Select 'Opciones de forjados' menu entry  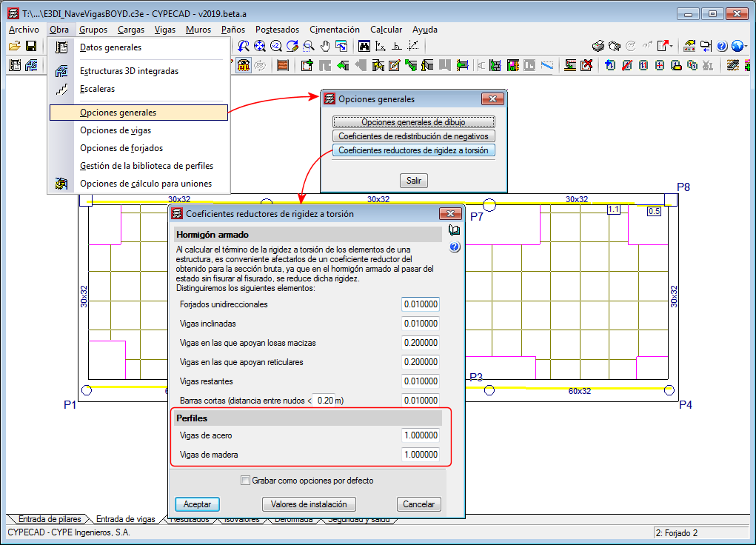139,148
